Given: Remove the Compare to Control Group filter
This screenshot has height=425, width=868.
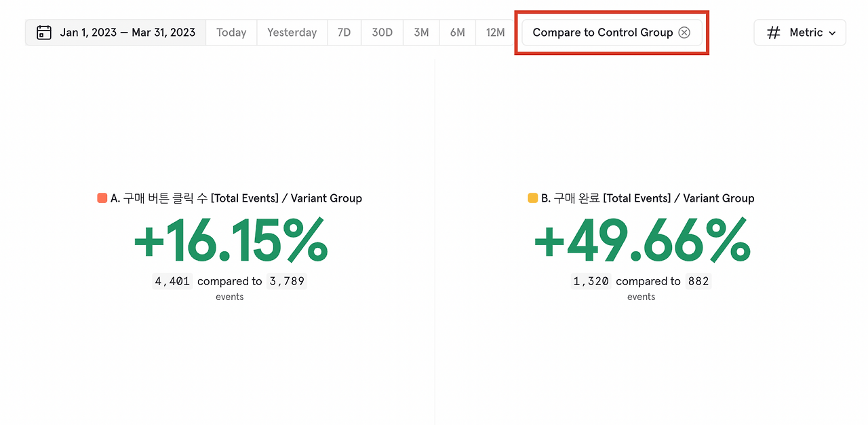Looking at the screenshot, I should (x=684, y=33).
